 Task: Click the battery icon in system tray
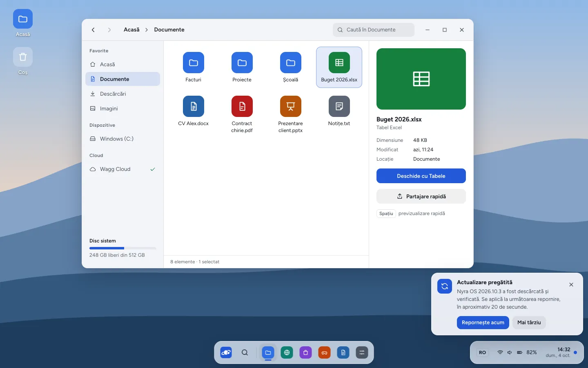[x=520, y=352]
